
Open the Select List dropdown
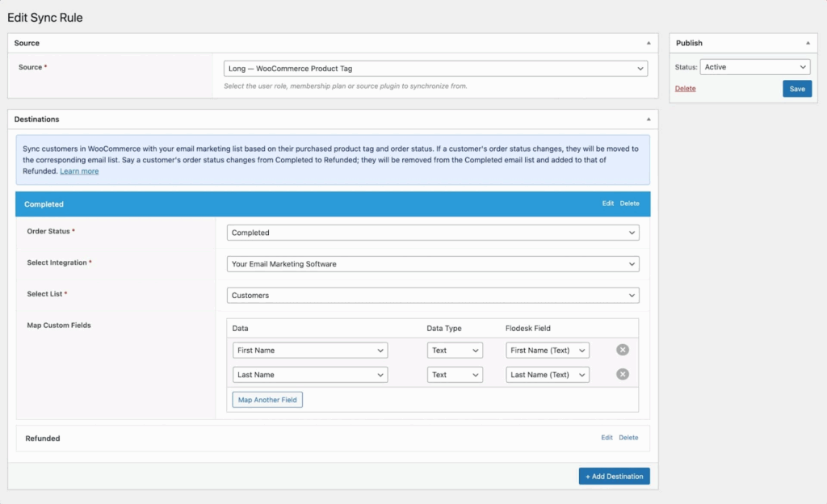pyautogui.click(x=433, y=295)
